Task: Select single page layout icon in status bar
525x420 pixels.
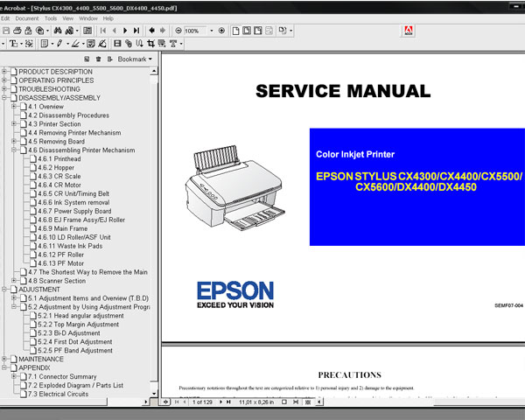Action: point(283,402)
